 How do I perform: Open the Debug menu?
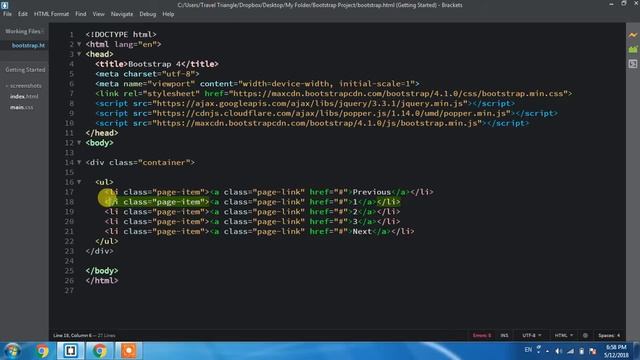pos(147,14)
